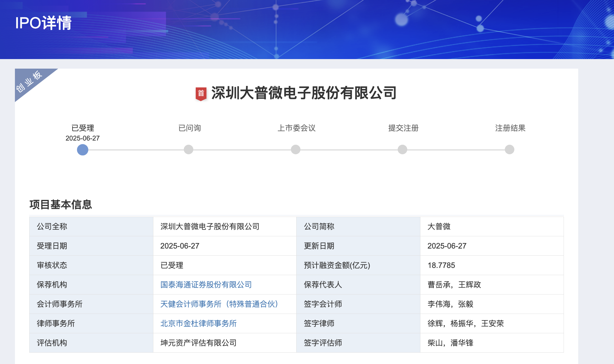Click the 提交注册 stage dot

click(x=402, y=149)
